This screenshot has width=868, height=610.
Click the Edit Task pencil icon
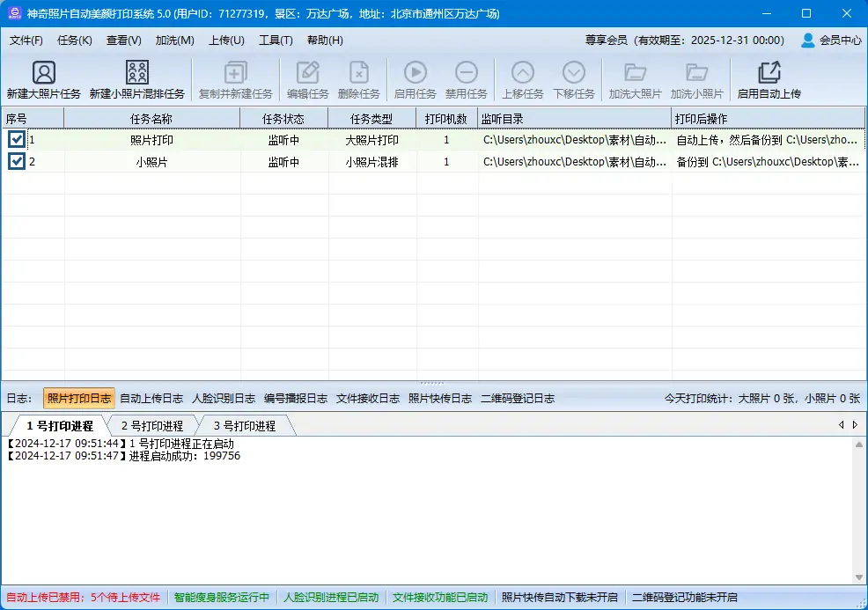point(307,73)
